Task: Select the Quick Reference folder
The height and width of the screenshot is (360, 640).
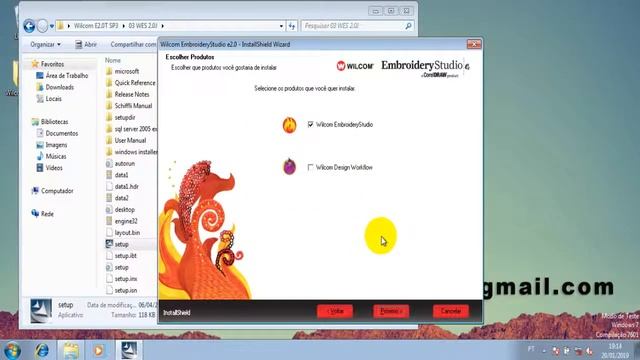Action: (x=135, y=82)
